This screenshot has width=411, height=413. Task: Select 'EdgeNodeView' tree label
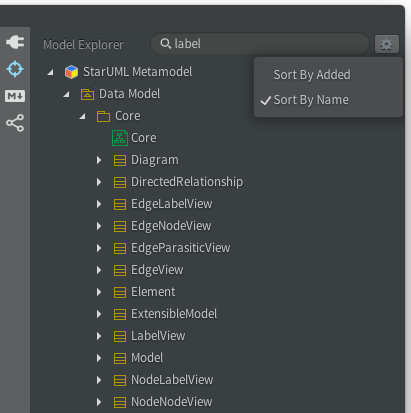pyautogui.click(x=171, y=226)
